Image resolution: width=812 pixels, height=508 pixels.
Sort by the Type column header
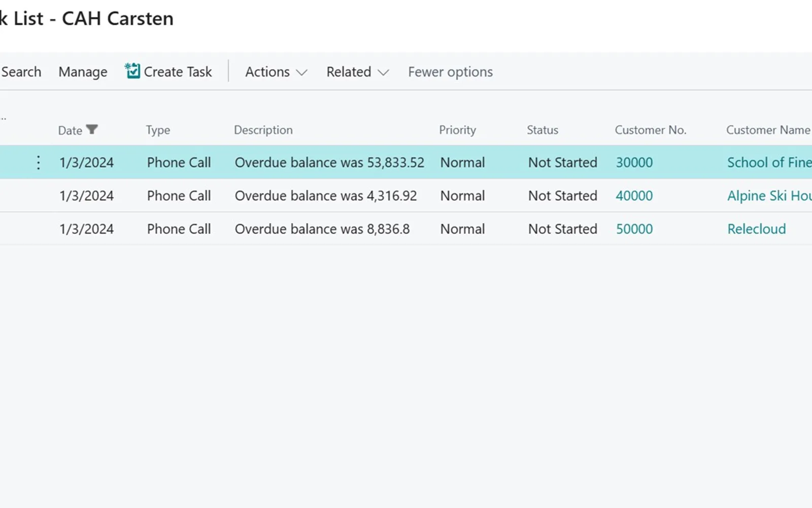[158, 130]
